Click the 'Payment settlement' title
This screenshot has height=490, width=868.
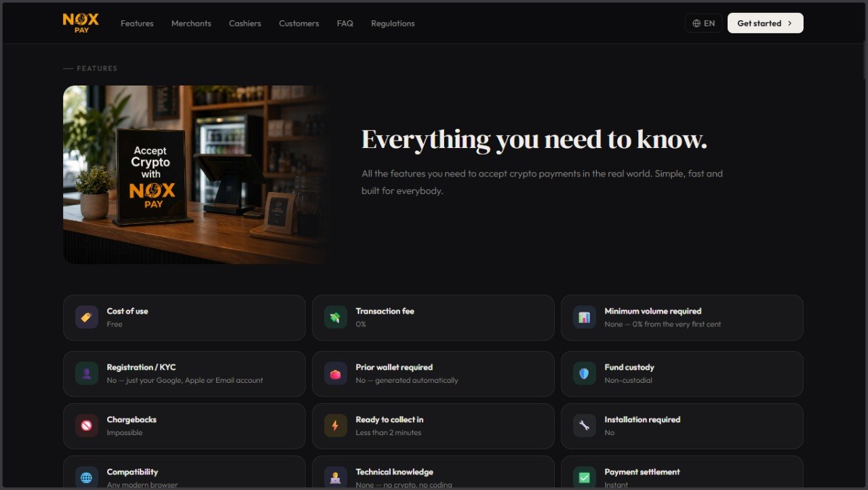[642, 472]
